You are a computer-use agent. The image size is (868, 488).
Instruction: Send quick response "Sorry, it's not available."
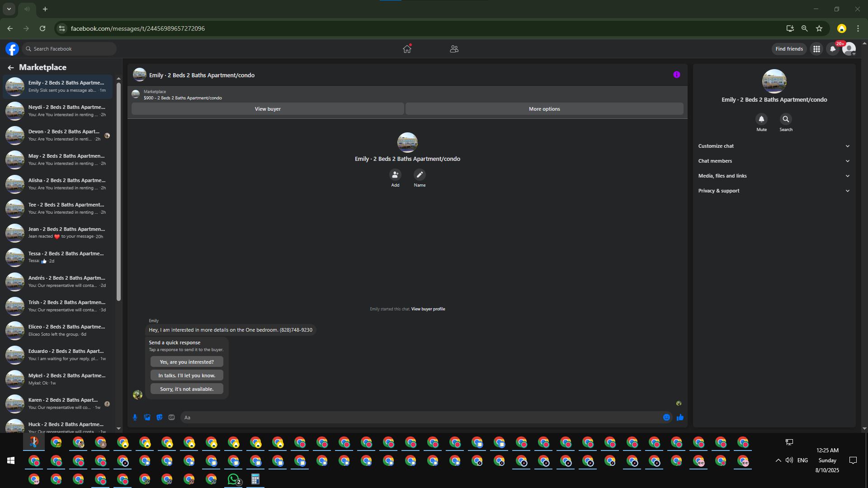pyautogui.click(x=187, y=389)
